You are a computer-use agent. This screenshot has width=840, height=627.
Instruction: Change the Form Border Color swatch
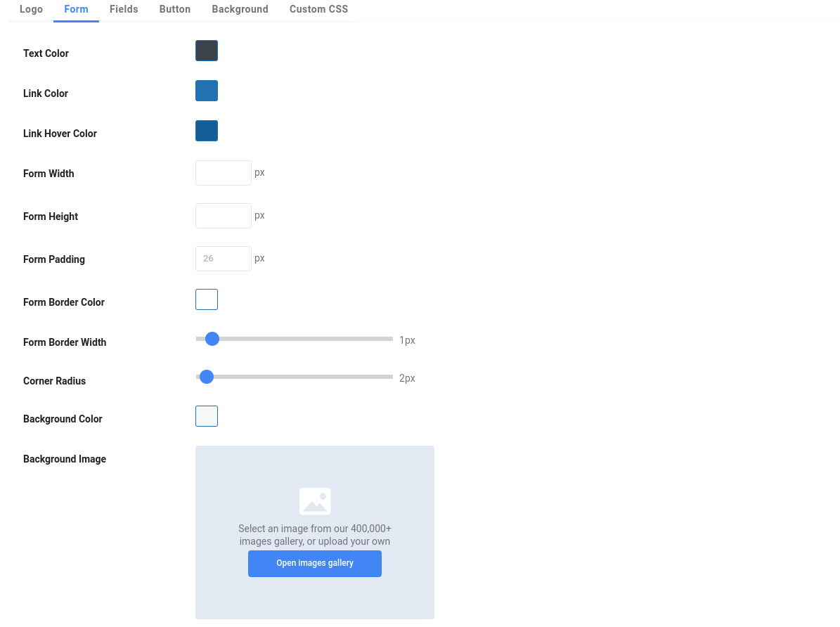[x=207, y=299]
